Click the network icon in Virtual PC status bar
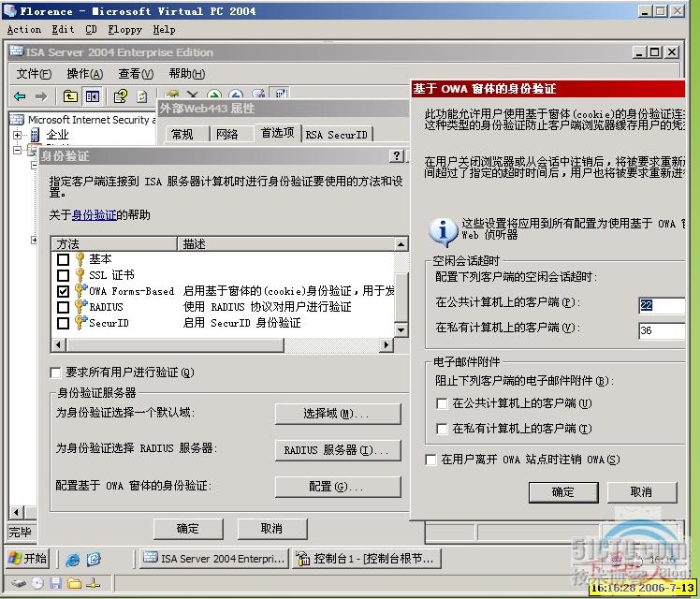 click(93, 583)
